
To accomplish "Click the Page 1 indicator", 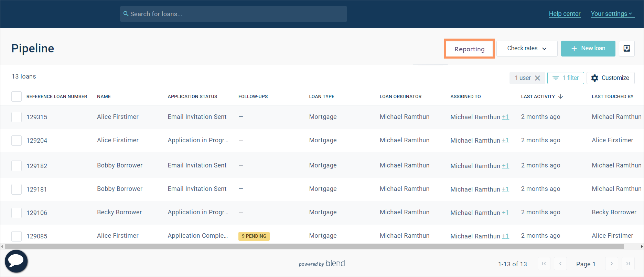I will coord(586,264).
